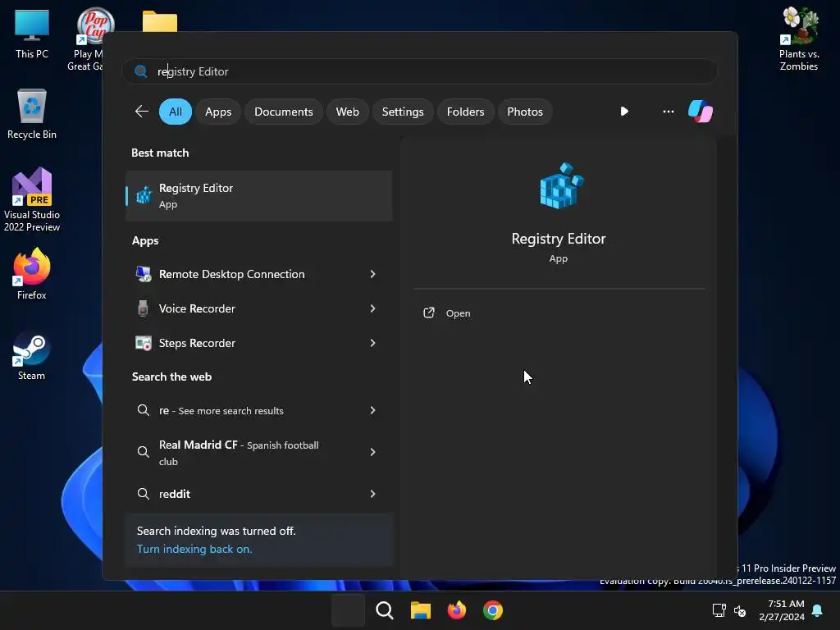
Task: Click the Copilot icon in search panel
Action: pos(701,112)
